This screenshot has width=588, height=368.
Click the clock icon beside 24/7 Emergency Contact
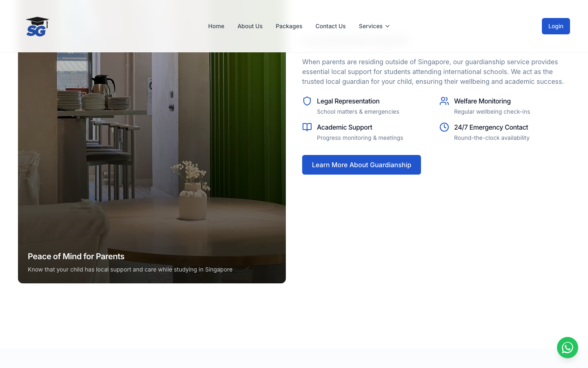[x=444, y=127]
